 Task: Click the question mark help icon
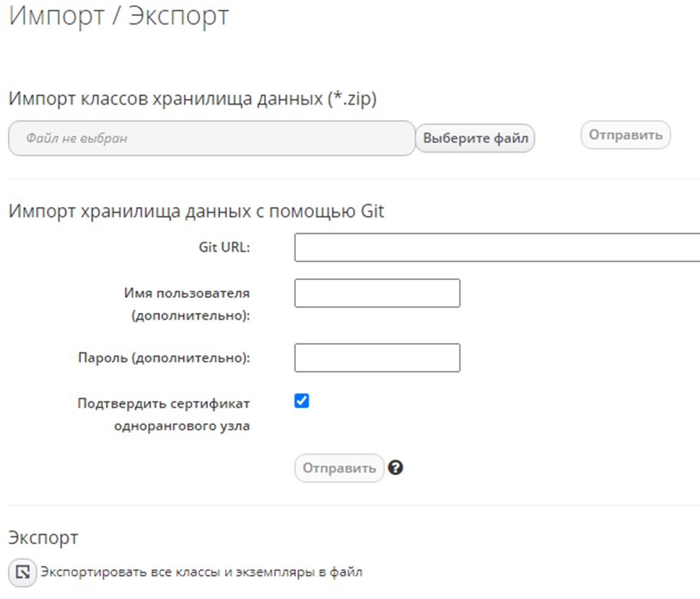click(x=395, y=468)
